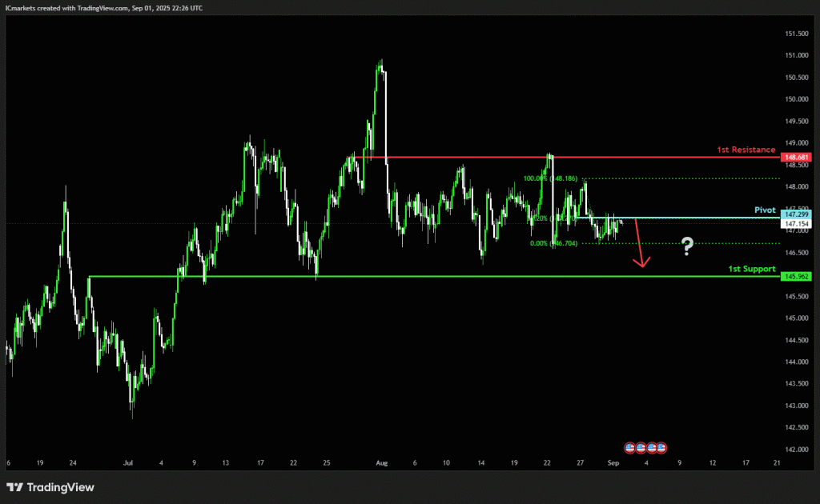Select the red downward arrow head
This screenshot has width=820, height=504.
tap(641, 262)
